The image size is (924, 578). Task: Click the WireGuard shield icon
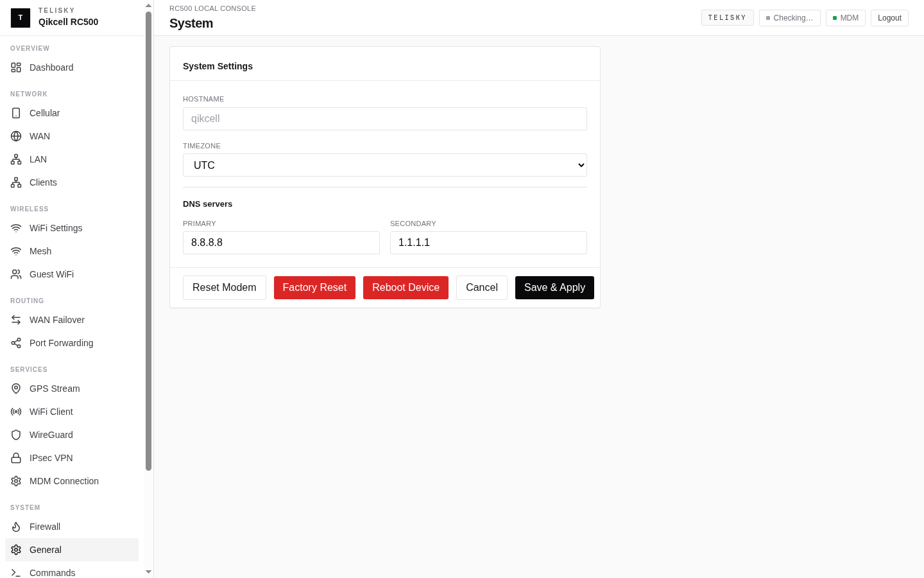[x=16, y=435]
